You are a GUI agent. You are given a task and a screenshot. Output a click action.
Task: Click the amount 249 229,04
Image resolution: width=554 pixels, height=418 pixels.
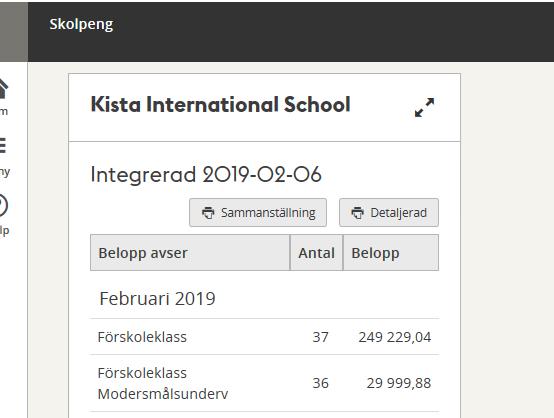tap(395, 337)
